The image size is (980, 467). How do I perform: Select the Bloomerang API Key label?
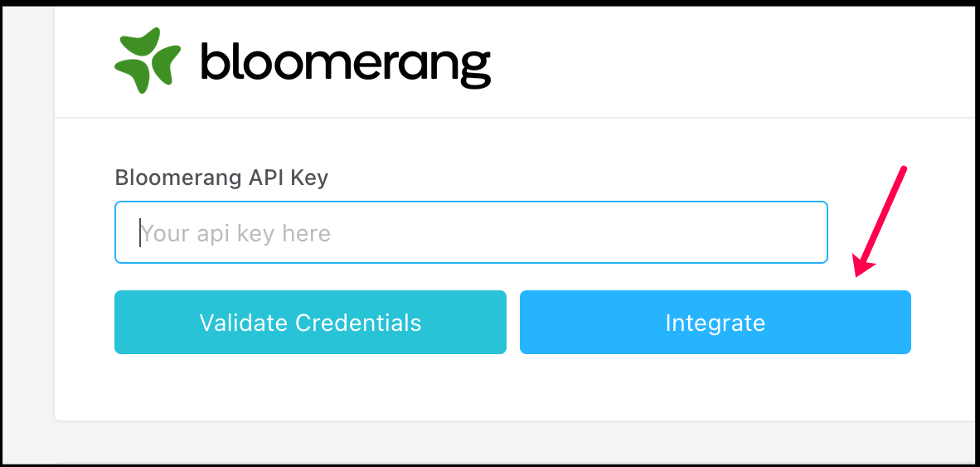point(221,178)
